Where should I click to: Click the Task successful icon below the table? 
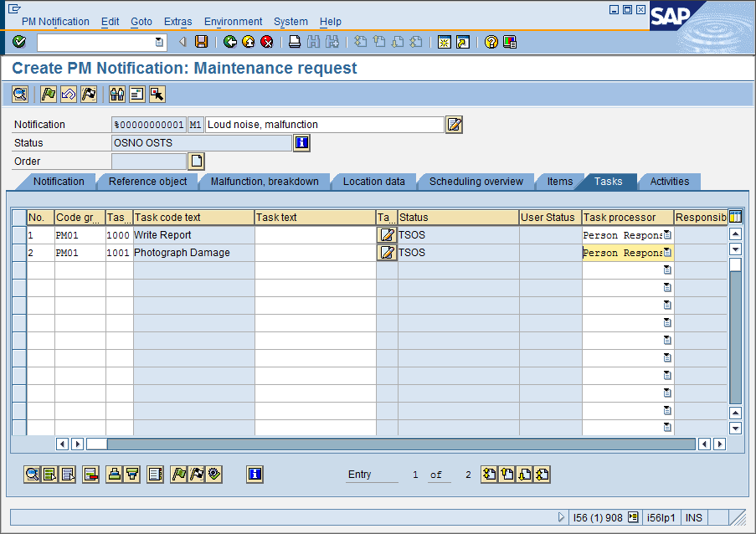(214, 475)
